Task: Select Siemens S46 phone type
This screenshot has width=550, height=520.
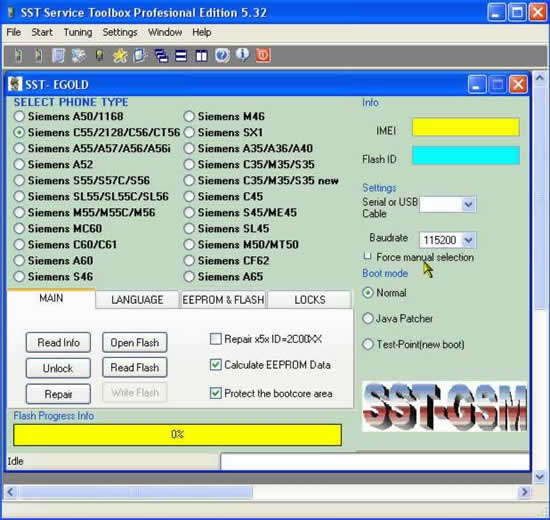Action: pos(19,276)
